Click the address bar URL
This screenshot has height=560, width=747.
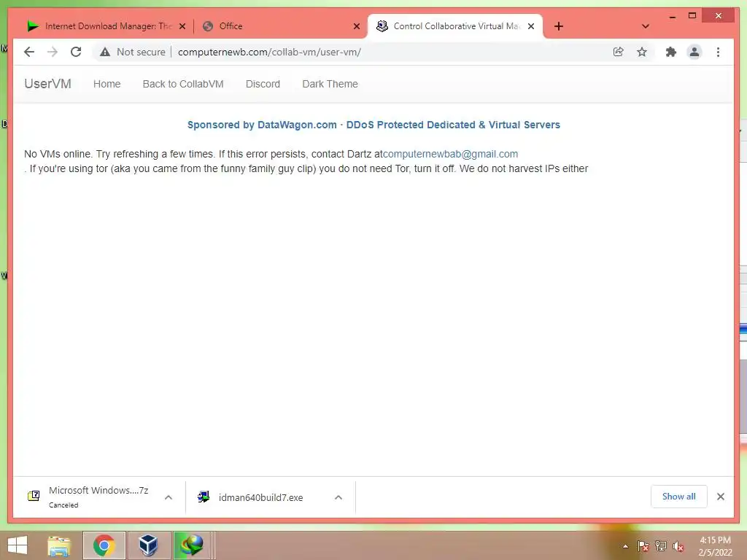(269, 52)
